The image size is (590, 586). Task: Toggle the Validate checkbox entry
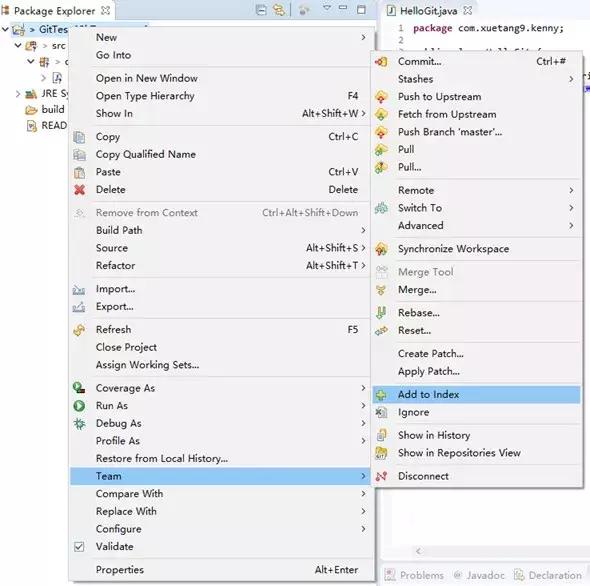pos(79,547)
